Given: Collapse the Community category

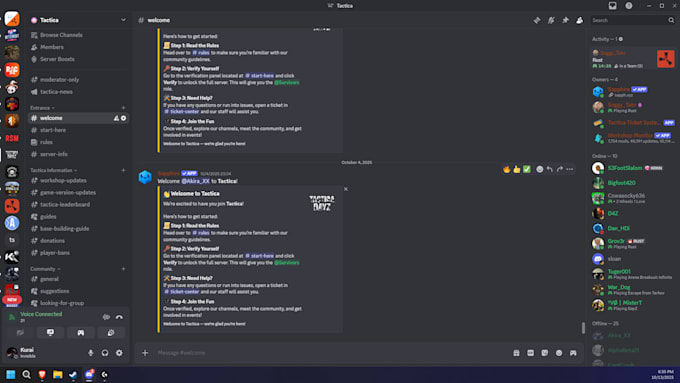Looking at the screenshot, I should coord(45,269).
